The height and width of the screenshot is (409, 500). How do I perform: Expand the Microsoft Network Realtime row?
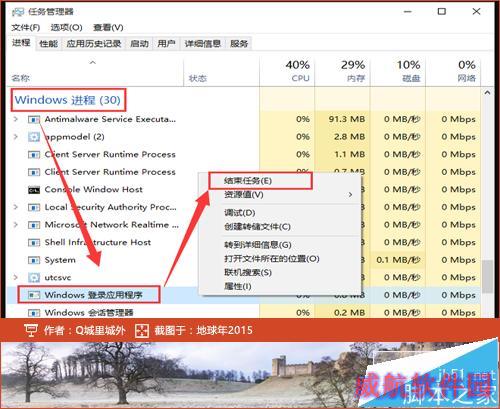click(16, 225)
